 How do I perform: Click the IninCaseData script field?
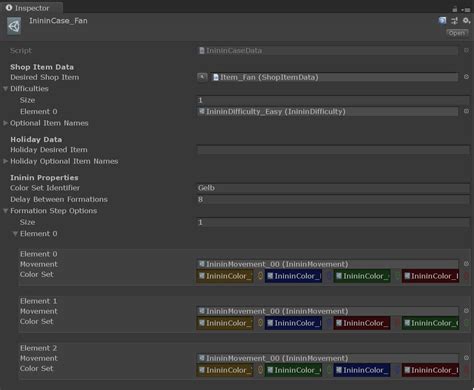point(327,50)
